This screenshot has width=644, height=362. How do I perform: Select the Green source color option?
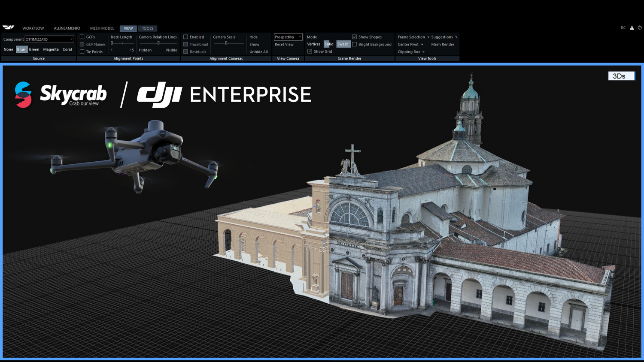pyautogui.click(x=34, y=49)
